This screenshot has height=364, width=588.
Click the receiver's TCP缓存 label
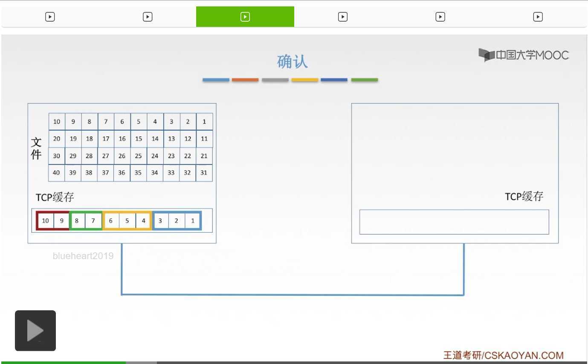tap(524, 196)
